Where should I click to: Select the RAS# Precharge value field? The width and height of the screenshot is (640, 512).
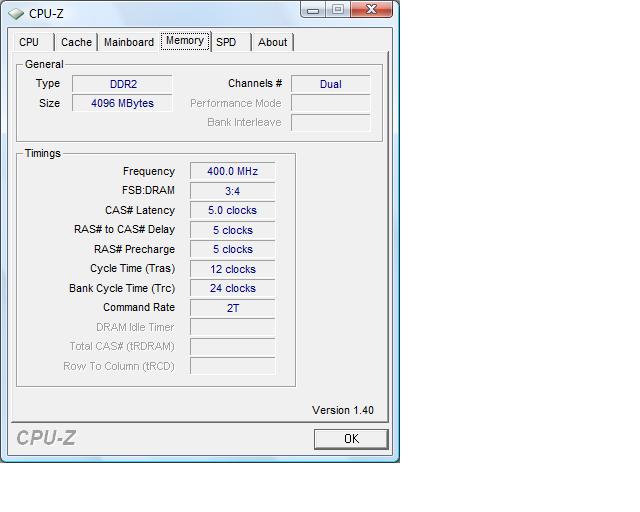click(x=233, y=249)
